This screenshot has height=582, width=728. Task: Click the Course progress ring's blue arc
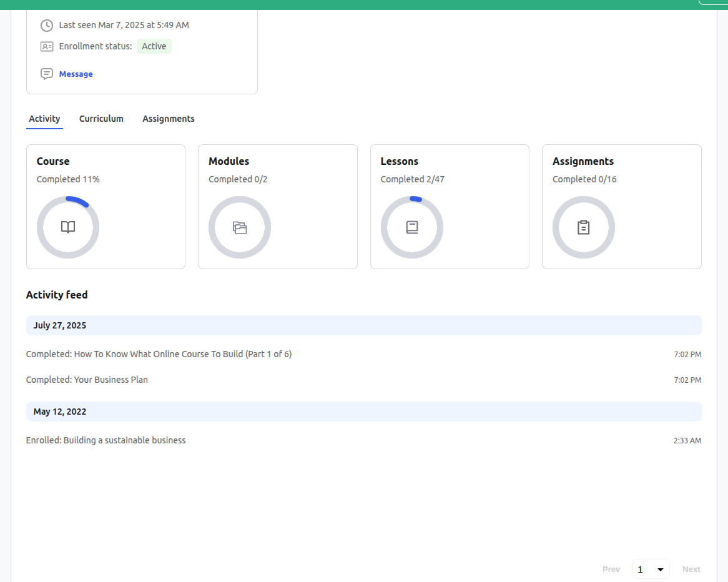(x=77, y=201)
